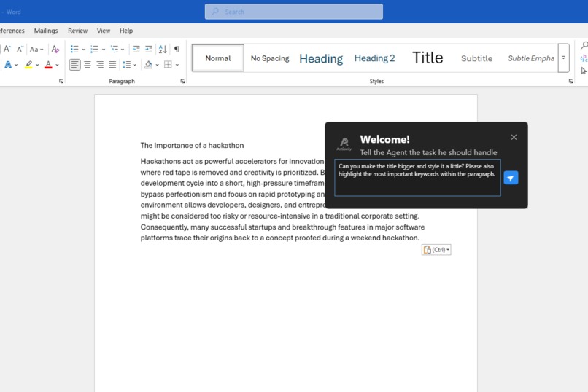Close the Welcome agent popup

coord(514,138)
